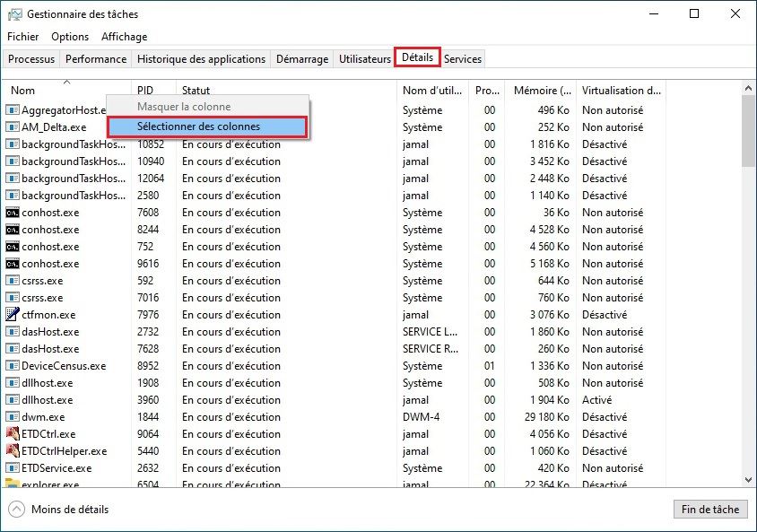The height and width of the screenshot is (532, 757).
Task: Click Masquer la colonne menu entry
Action: click(x=184, y=107)
